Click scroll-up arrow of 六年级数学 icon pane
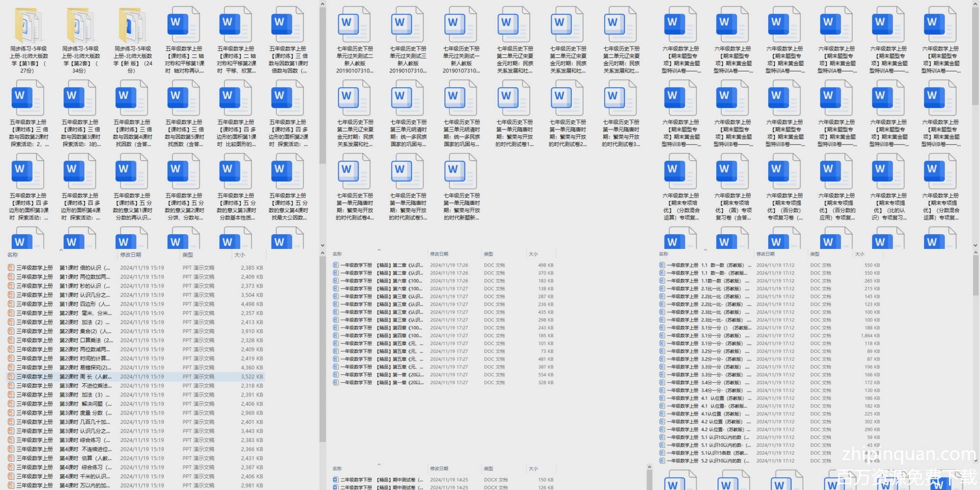The image size is (980, 490). [x=975, y=4]
